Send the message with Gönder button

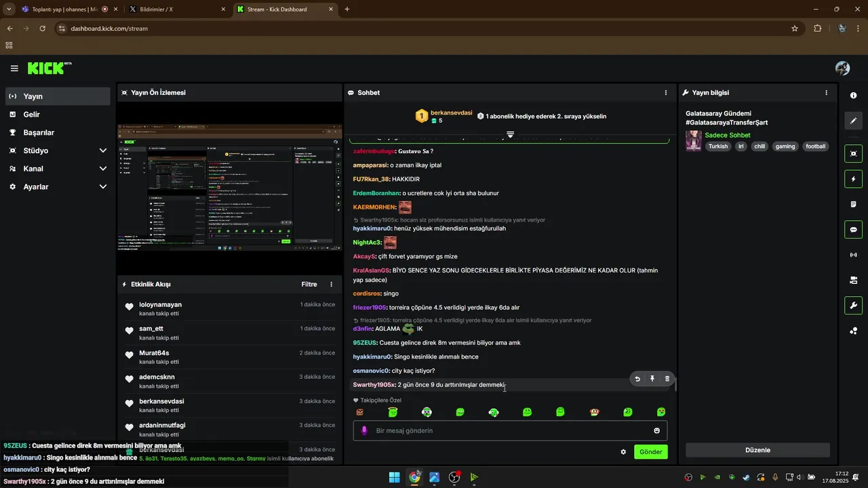pos(651,452)
